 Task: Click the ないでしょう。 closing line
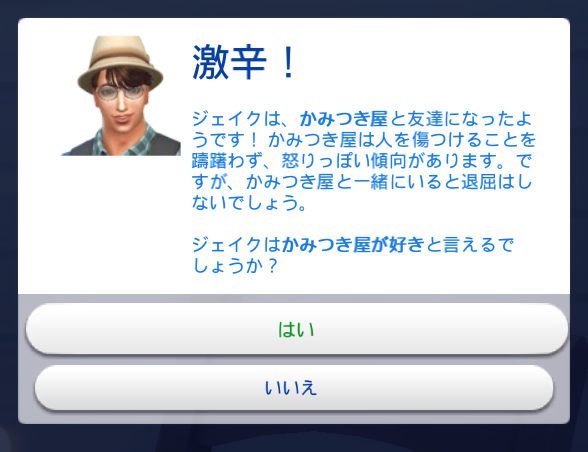[x=249, y=203]
